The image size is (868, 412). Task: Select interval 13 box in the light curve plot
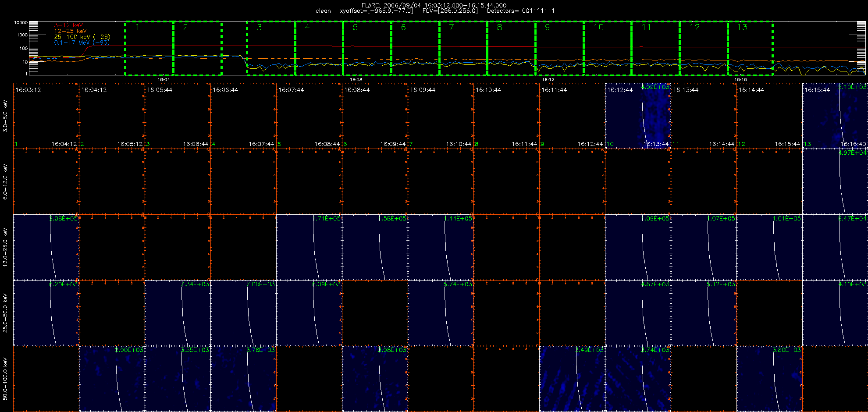751,48
